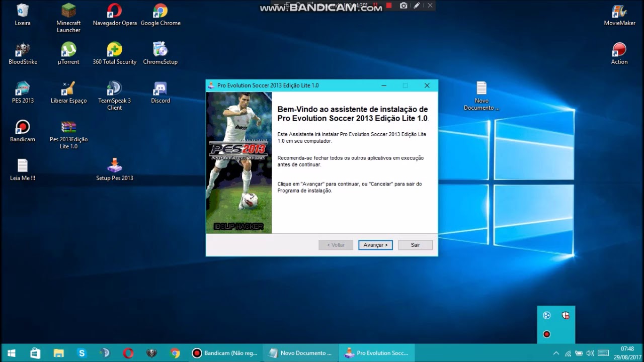Select the PES 2013 desktop shortcut
Image resolution: width=644 pixels, height=362 pixels.
pyautogui.click(x=23, y=92)
